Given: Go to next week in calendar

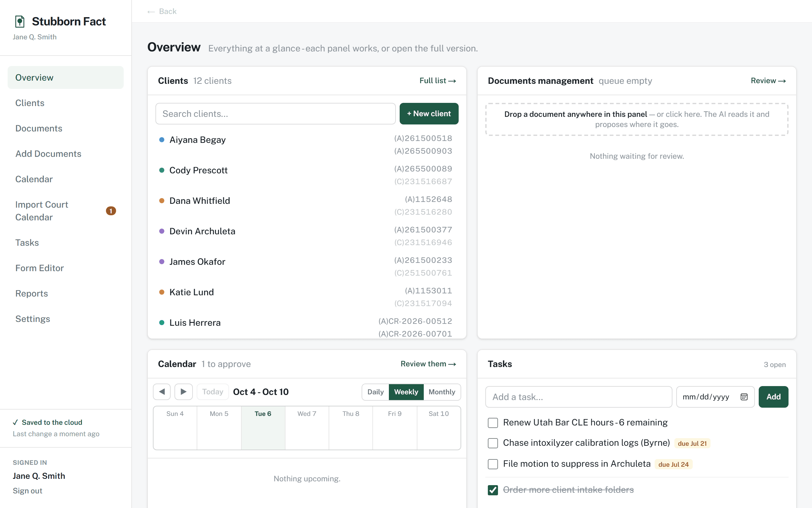Looking at the screenshot, I should tap(184, 392).
